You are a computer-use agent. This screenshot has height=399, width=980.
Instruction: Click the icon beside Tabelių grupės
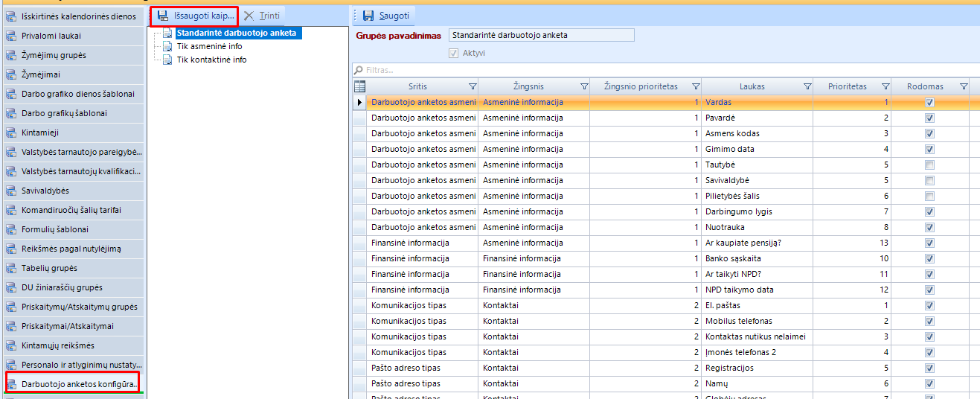click(11, 268)
